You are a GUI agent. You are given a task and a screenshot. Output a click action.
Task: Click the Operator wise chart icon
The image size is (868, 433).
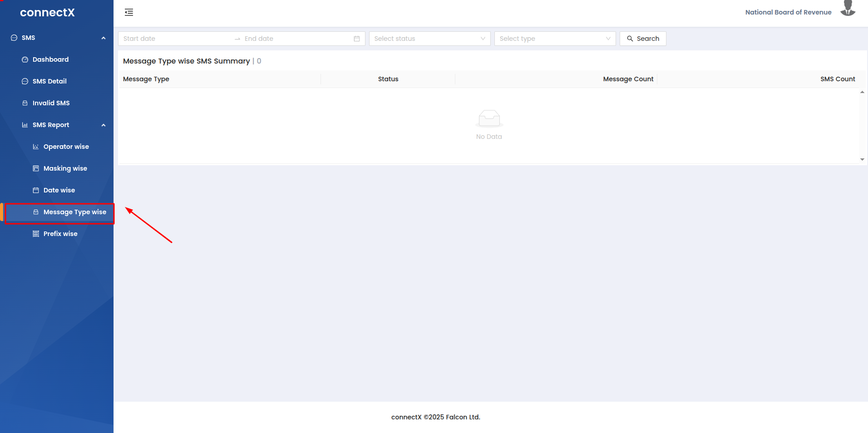pos(36,147)
